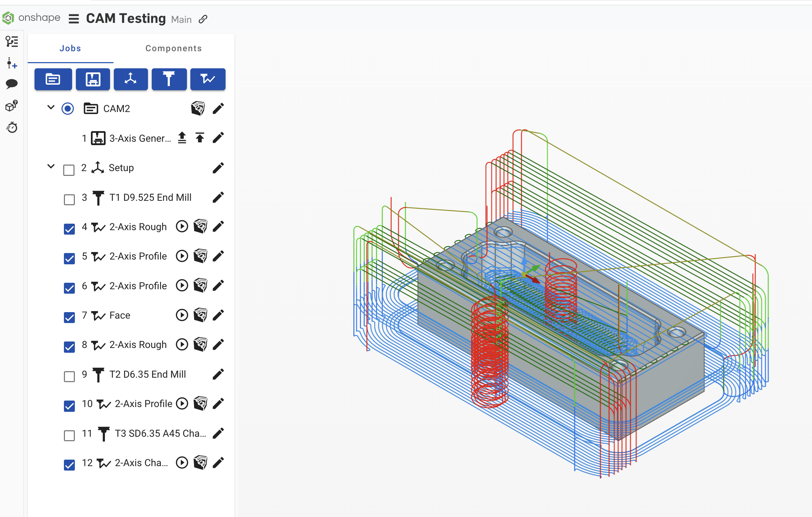This screenshot has width=812, height=517.
Task: Click the new job toolbar icon
Action: coord(53,79)
